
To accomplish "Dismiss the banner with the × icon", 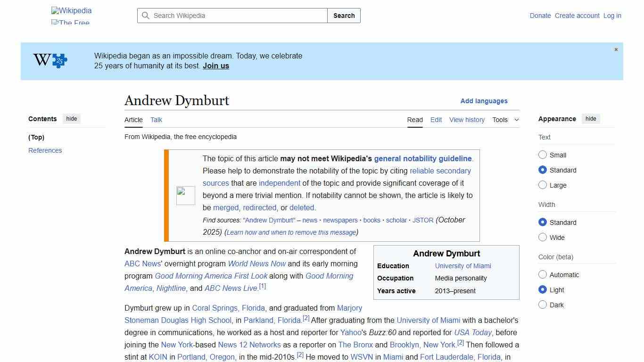I will [616, 49].
